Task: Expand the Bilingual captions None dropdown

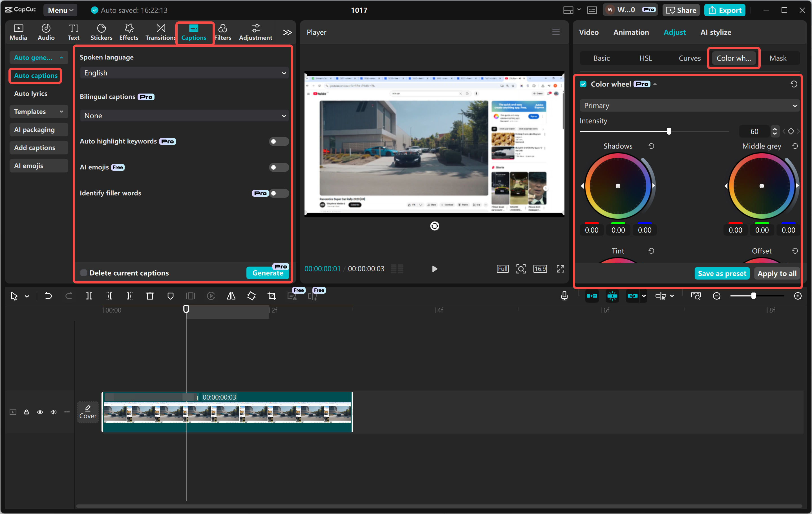Action: (184, 116)
